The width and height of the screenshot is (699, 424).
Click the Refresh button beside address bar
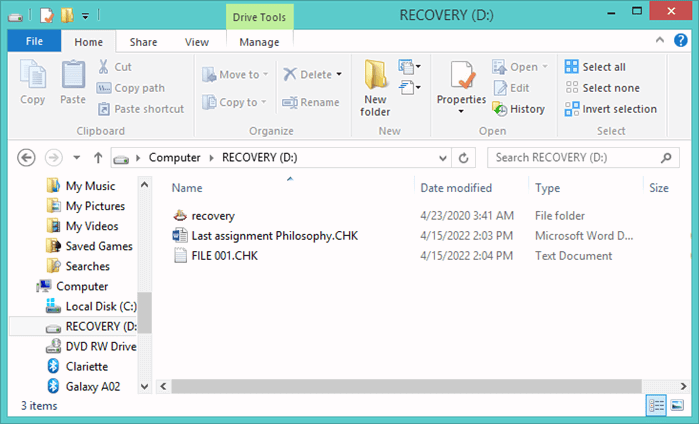coord(464,158)
